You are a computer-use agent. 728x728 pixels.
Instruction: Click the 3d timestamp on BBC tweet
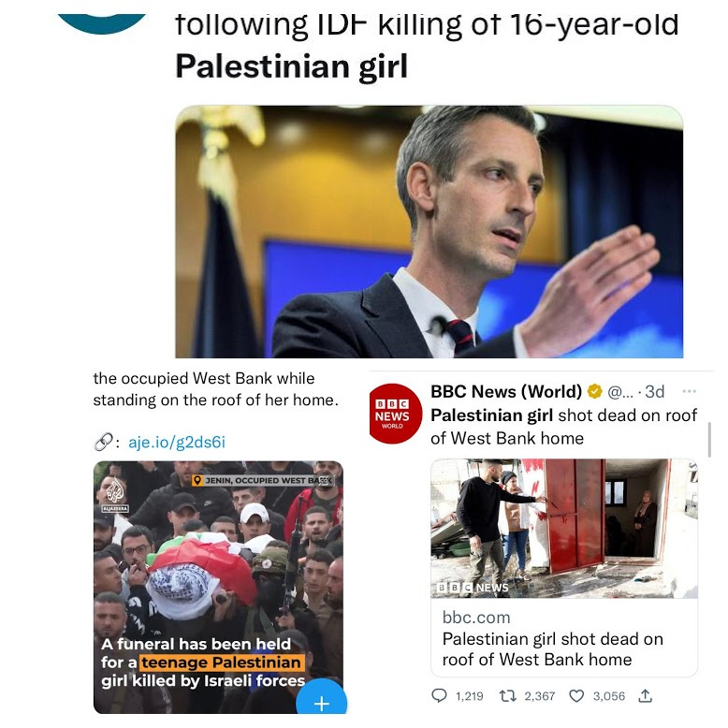point(655,391)
